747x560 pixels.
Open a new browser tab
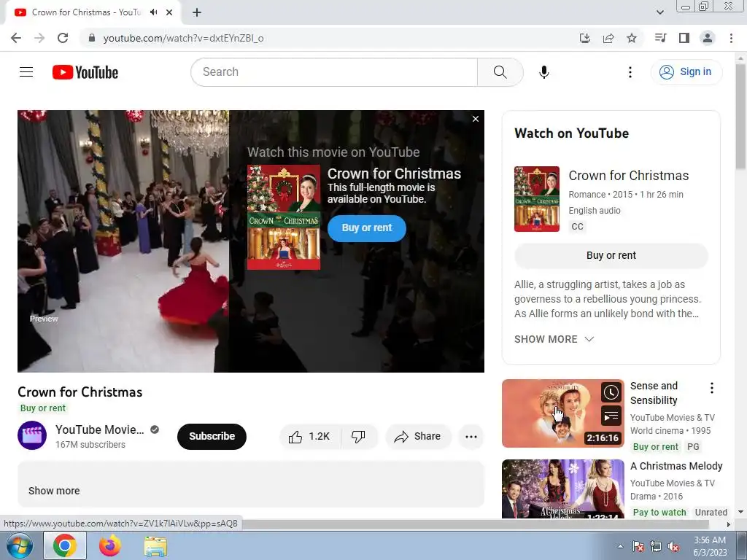197,12
